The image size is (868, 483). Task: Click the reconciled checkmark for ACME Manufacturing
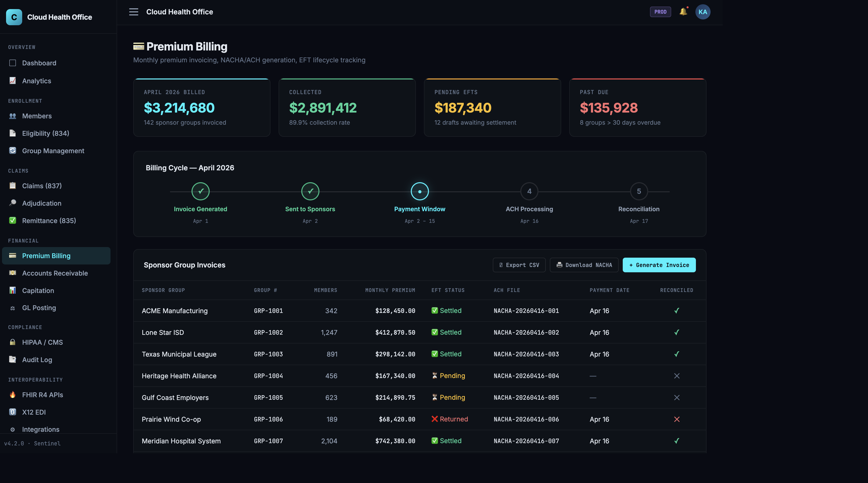click(676, 311)
